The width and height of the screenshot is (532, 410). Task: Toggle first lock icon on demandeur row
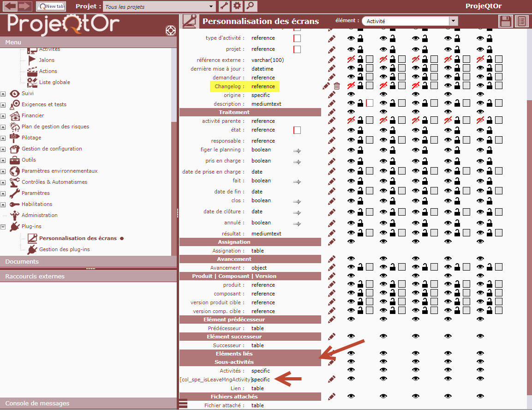point(360,77)
